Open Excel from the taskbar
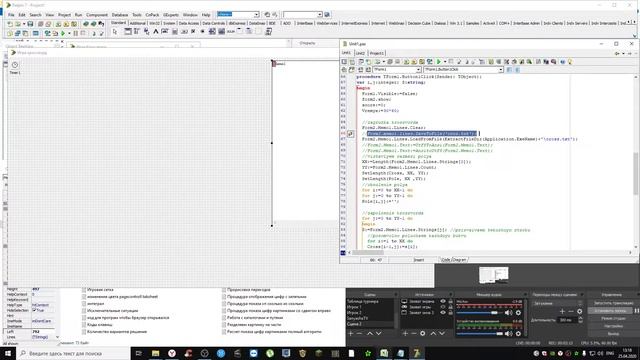The height and width of the screenshot is (360, 640). (384, 353)
